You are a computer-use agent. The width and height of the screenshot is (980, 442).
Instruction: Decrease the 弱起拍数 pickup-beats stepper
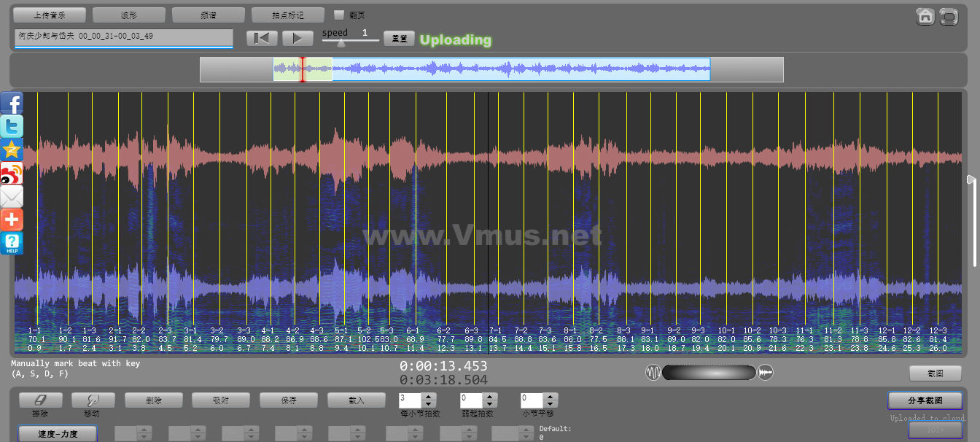[x=490, y=404]
